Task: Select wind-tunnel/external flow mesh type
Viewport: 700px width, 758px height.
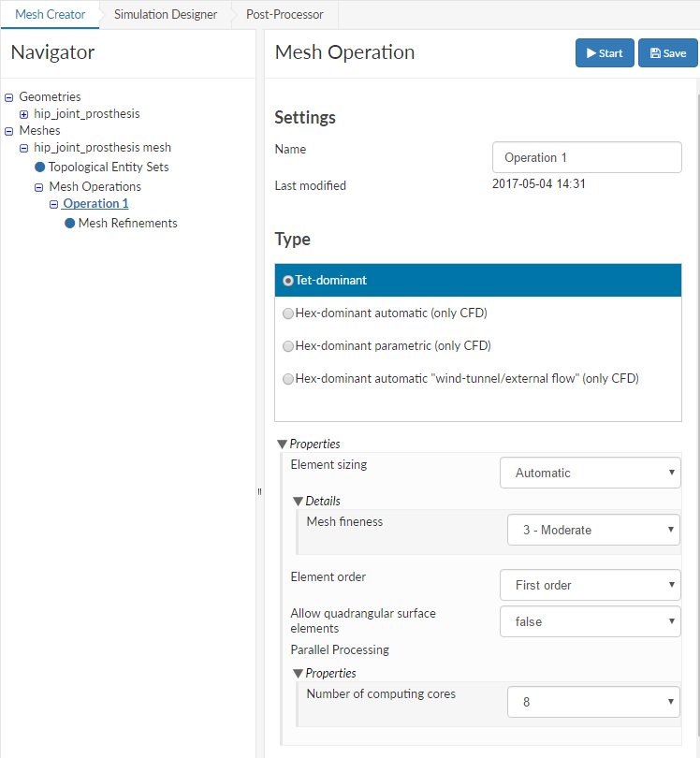Action: (288, 379)
